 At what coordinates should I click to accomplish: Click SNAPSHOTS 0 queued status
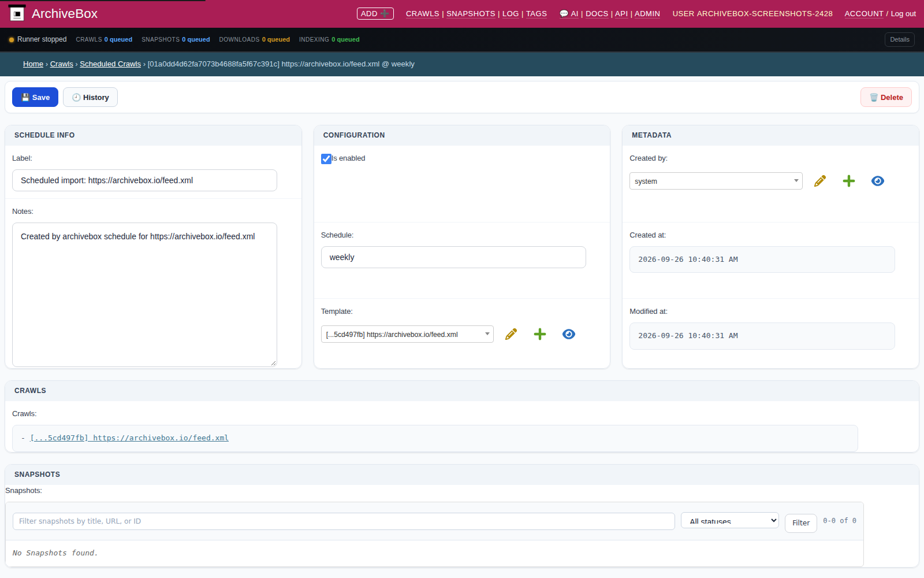point(176,39)
